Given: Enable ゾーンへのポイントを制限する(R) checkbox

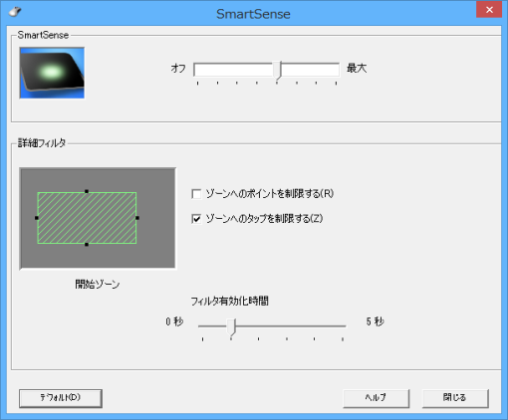Looking at the screenshot, I should [196, 194].
